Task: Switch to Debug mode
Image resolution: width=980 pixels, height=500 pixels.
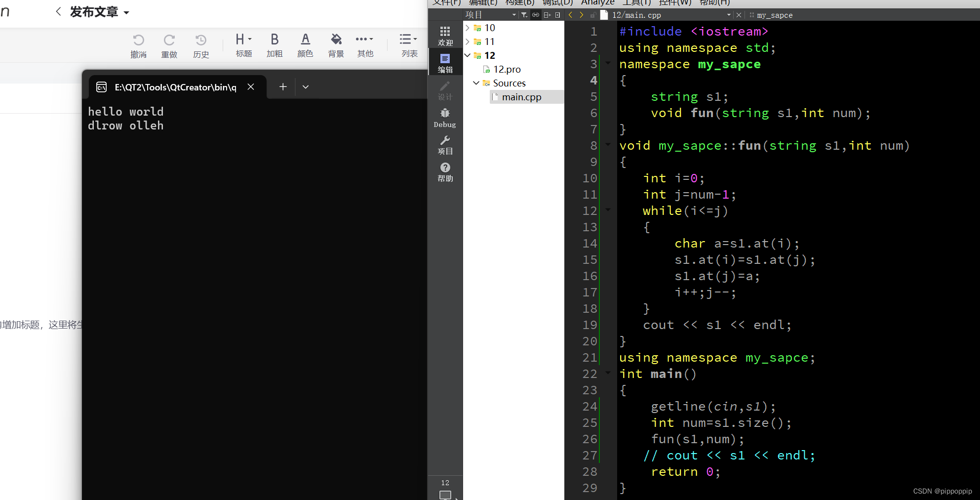Action: coord(445,118)
